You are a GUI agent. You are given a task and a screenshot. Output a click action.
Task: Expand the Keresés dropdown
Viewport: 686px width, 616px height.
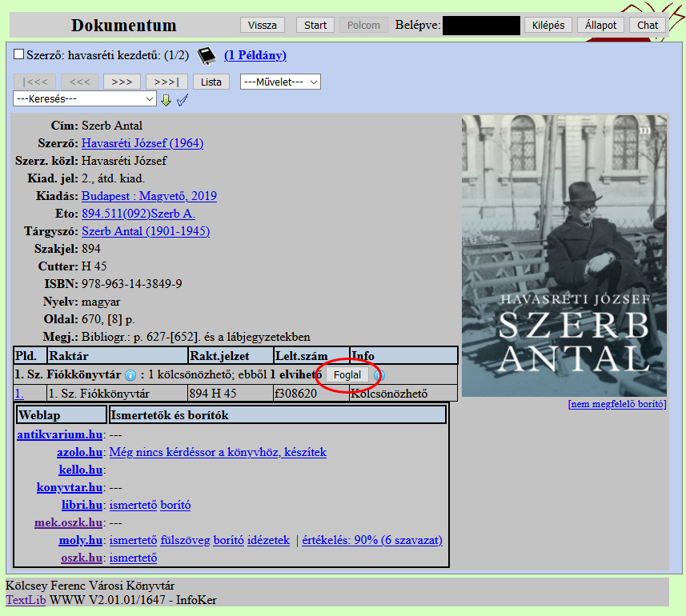click(85, 99)
